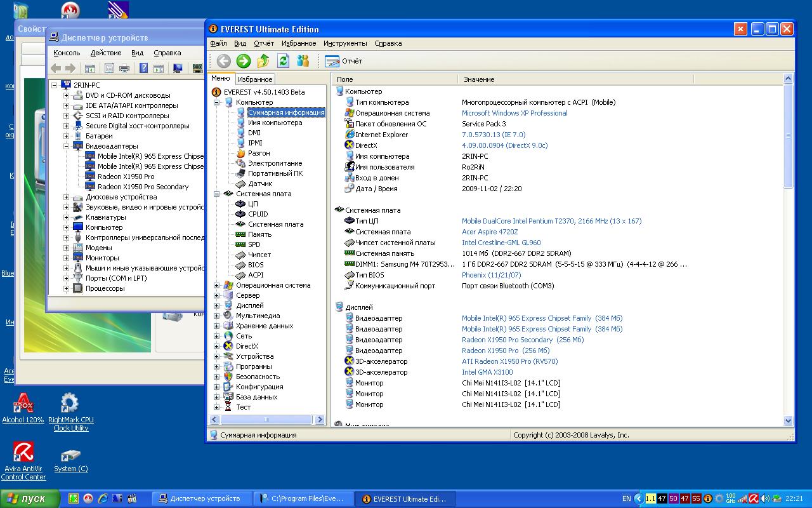Collapse Компьютер node in EVEREST tree

pyautogui.click(x=216, y=102)
